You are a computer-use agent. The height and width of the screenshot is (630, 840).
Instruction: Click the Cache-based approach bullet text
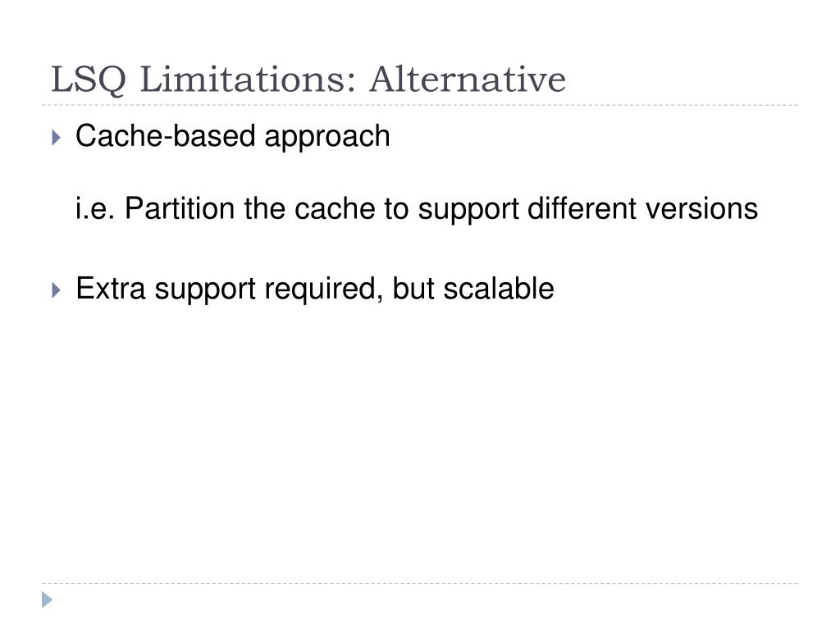pos(232,137)
